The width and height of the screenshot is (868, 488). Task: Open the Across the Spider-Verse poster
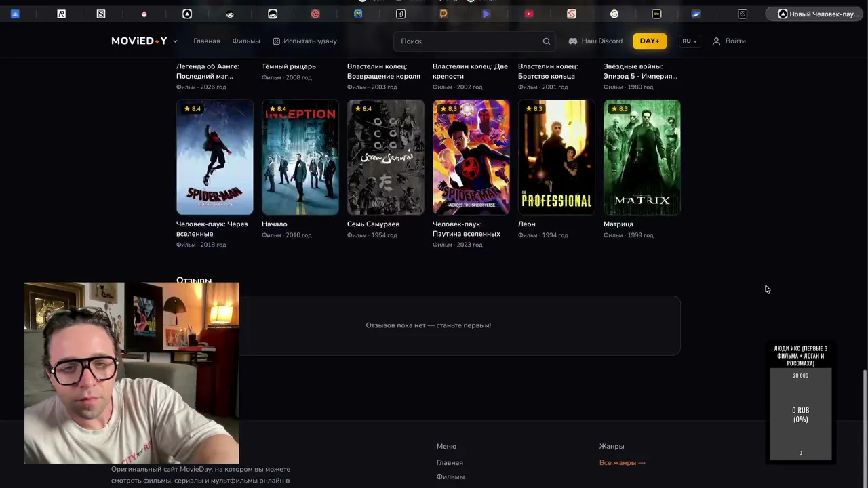click(x=471, y=157)
